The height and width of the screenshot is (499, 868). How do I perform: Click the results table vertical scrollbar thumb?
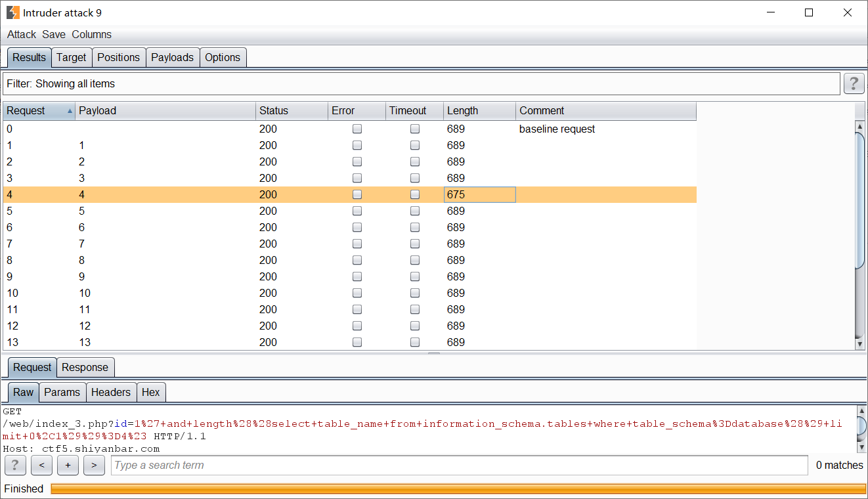coord(860,200)
